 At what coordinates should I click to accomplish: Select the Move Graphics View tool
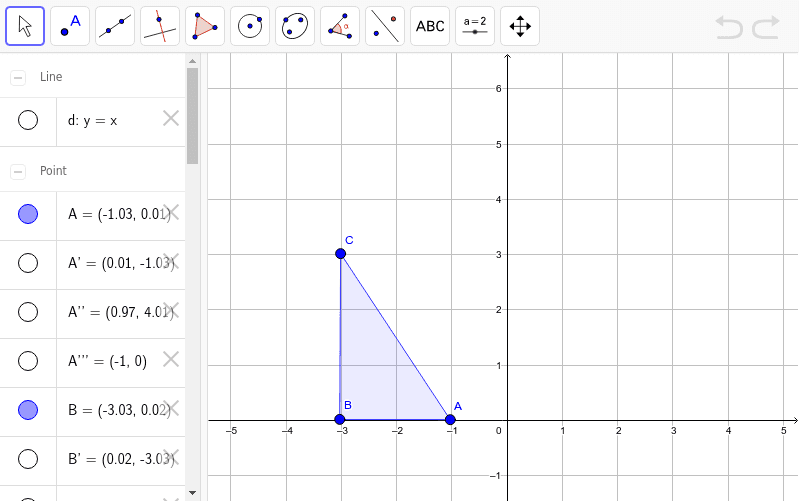(520, 26)
